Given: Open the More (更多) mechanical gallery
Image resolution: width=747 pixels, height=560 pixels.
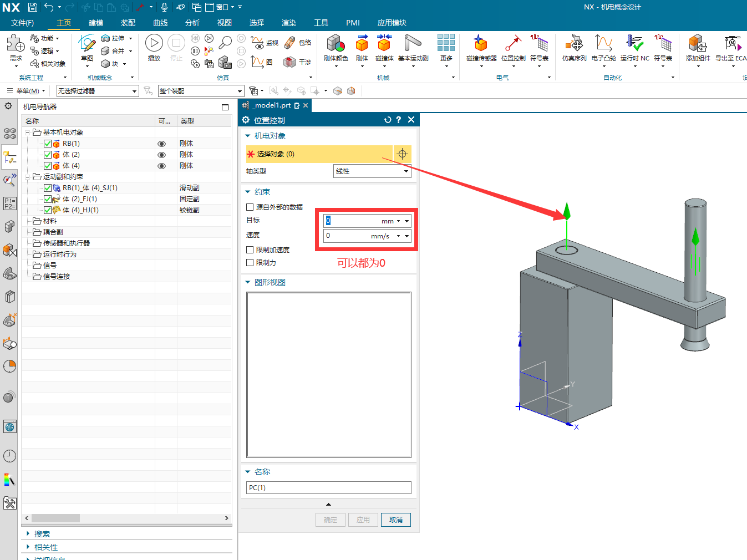Looking at the screenshot, I should [x=446, y=48].
